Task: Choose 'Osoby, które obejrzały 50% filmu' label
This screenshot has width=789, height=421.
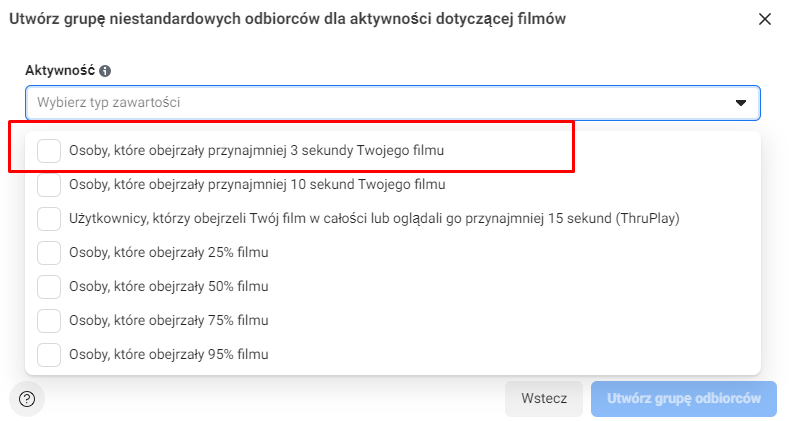Action: point(169,287)
